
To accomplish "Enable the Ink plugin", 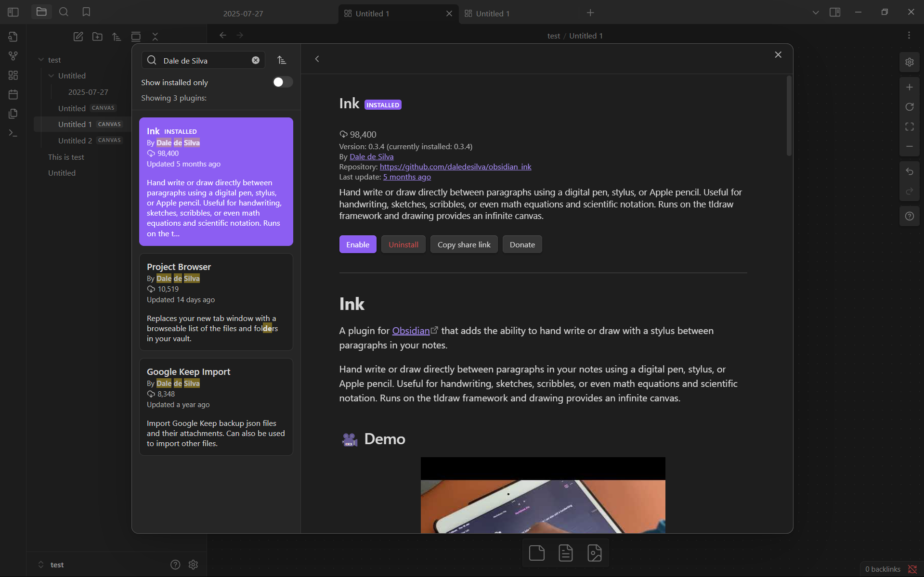I will click(x=358, y=244).
